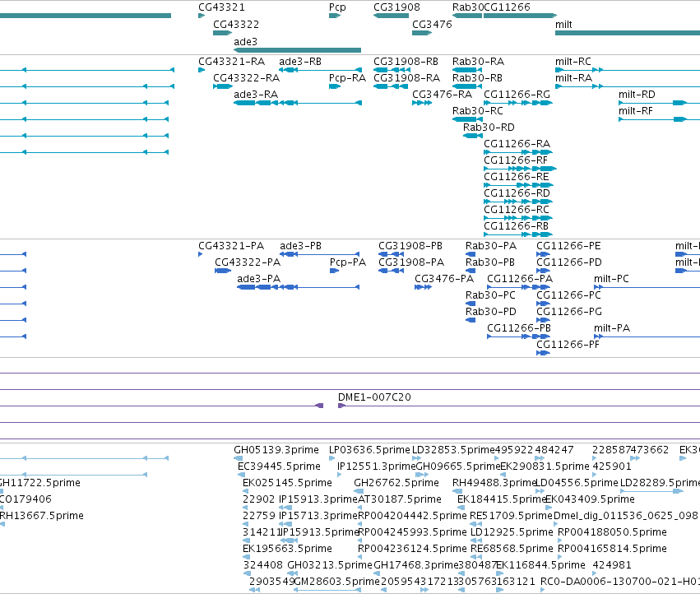This screenshot has width=700, height=594.
Task: Select the milt-PC protein label
Action: (x=612, y=279)
